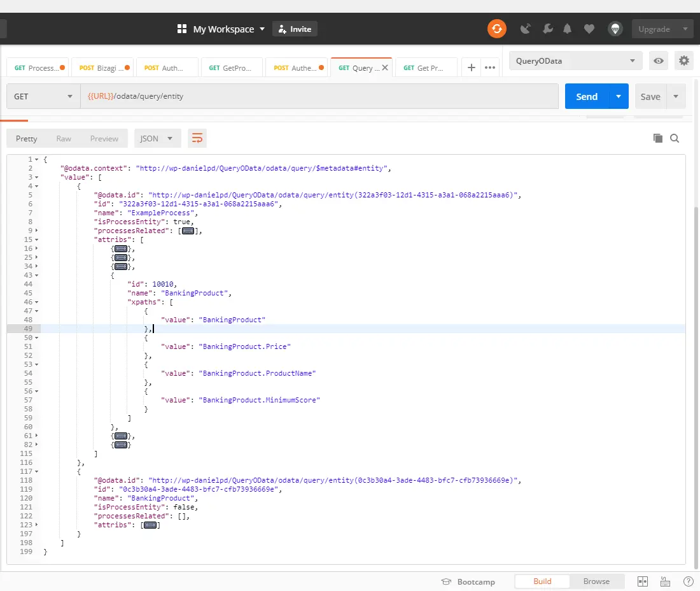Open the notifications bell icon
The height and width of the screenshot is (591, 700).
pyautogui.click(x=567, y=29)
